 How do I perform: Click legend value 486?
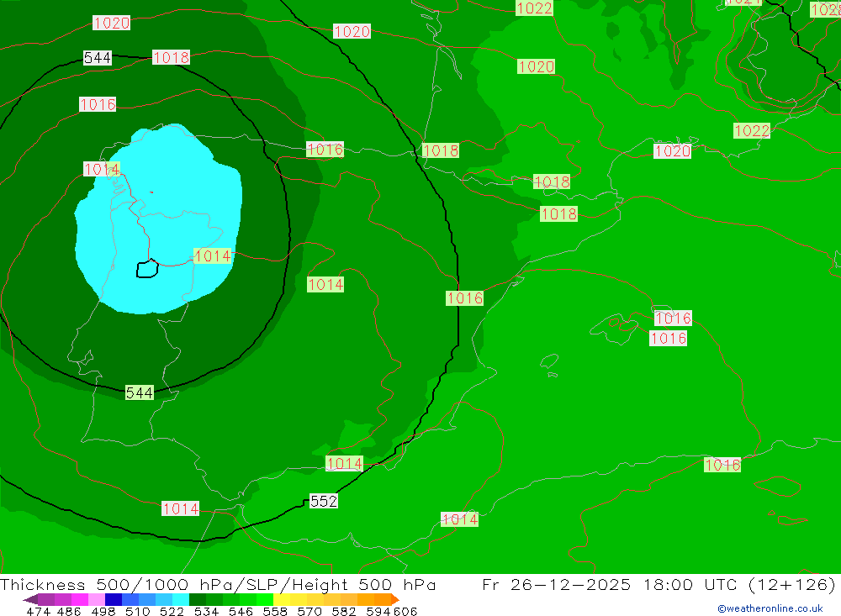click(69, 611)
